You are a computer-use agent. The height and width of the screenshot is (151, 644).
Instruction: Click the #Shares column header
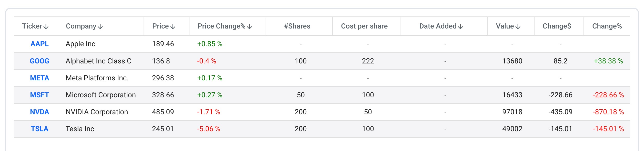pyautogui.click(x=297, y=26)
